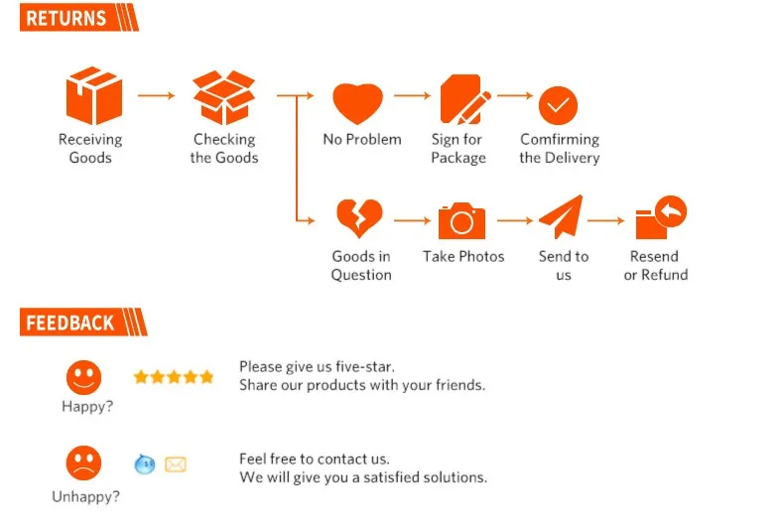Click the Unhappy sad face icon

coord(83,463)
